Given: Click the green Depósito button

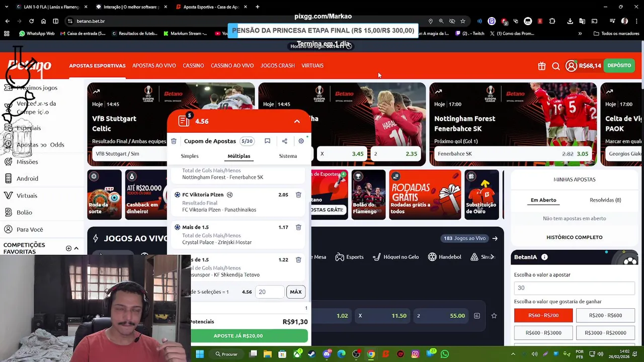Looking at the screenshot, I should 619,65.
